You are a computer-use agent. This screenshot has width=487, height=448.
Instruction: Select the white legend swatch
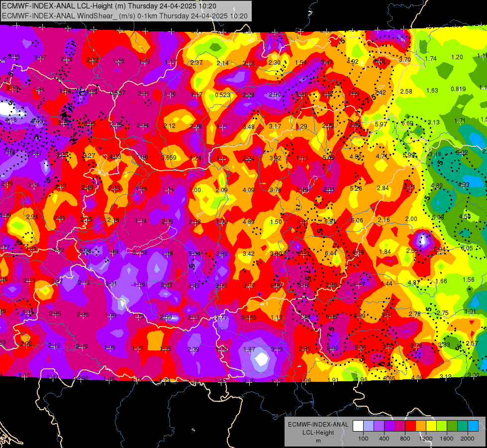(x=358, y=426)
